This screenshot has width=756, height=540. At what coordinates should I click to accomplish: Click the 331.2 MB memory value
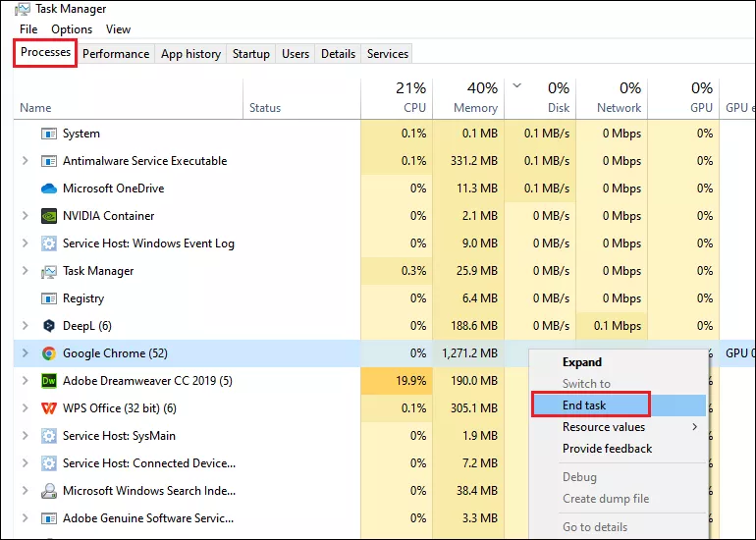click(x=474, y=161)
